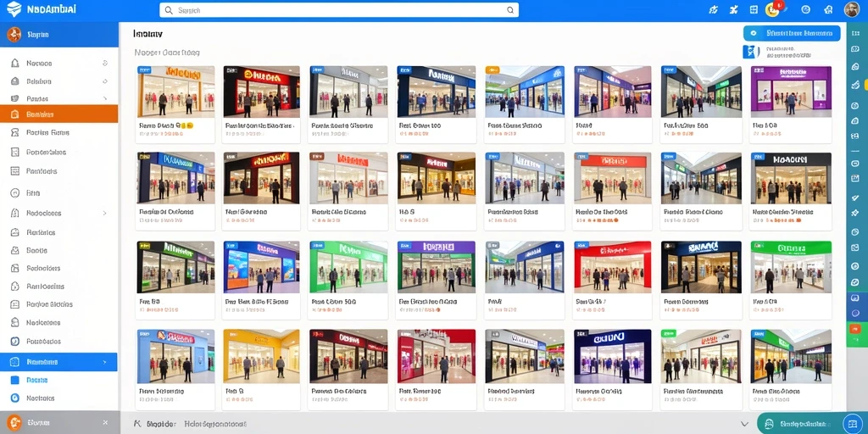Open the second-row thumbnail with the red banner storefront

(613, 178)
